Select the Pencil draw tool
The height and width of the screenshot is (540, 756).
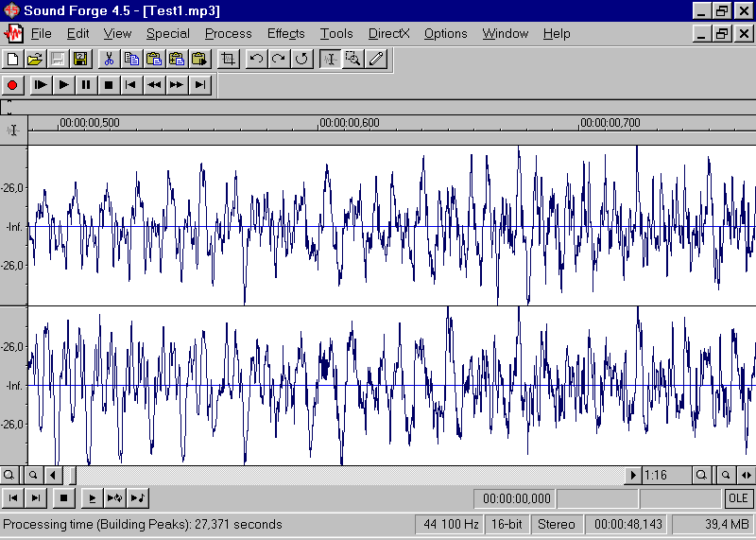(x=376, y=59)
